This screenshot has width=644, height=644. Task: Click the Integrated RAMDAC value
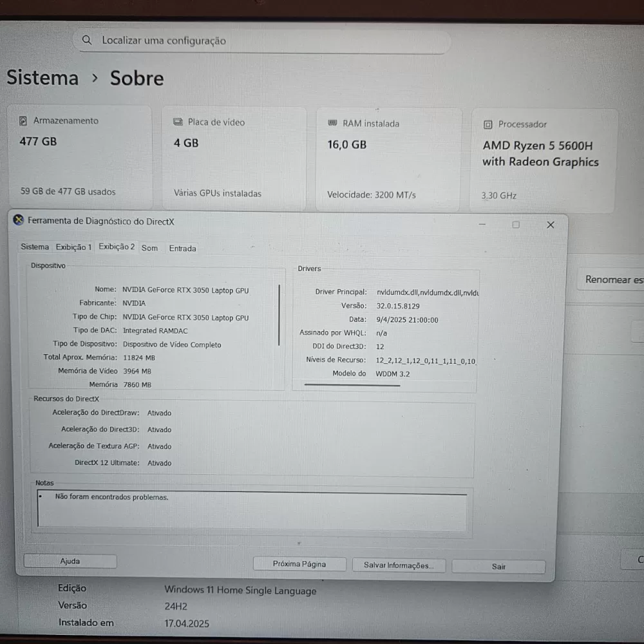155,331
